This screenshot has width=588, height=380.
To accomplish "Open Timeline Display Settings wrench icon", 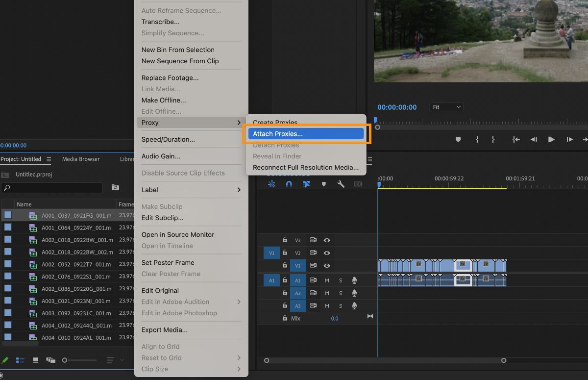I will click(341, 184).
